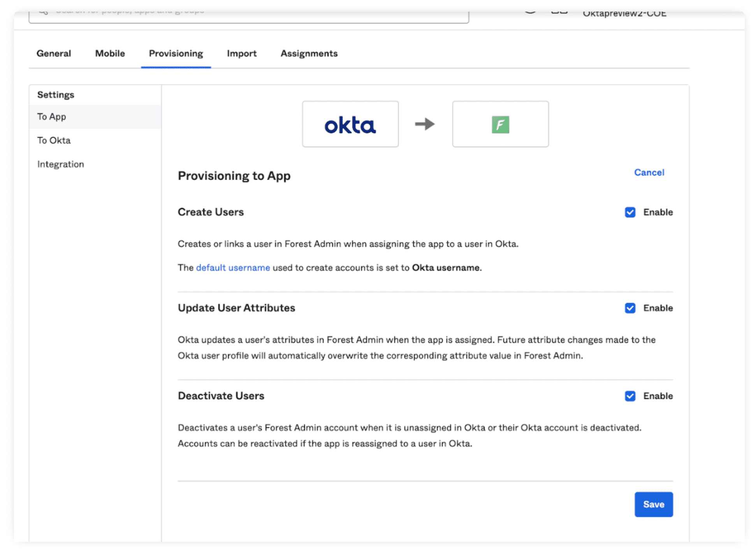Open Integration settings in sidebar
The height and width of the screenshot is (557, 756).
click(61, 164)
